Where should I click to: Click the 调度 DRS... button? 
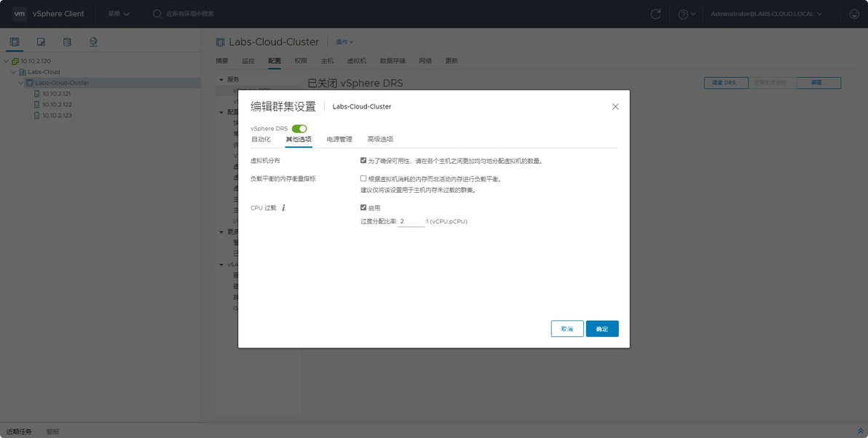(726, 83)
